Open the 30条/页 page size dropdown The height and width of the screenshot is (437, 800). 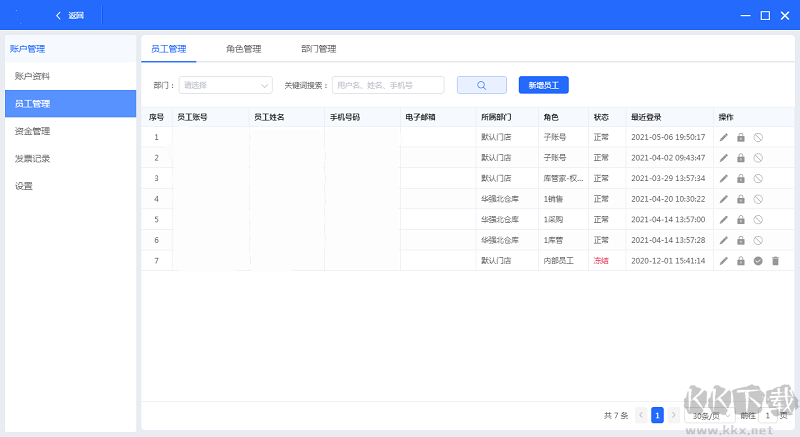tap(710, 416)
